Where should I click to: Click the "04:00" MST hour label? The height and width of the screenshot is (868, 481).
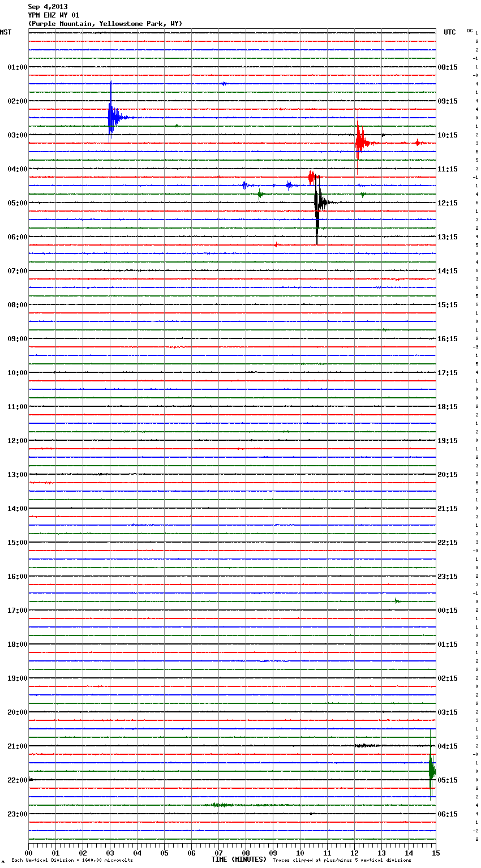tap(18, 169)
